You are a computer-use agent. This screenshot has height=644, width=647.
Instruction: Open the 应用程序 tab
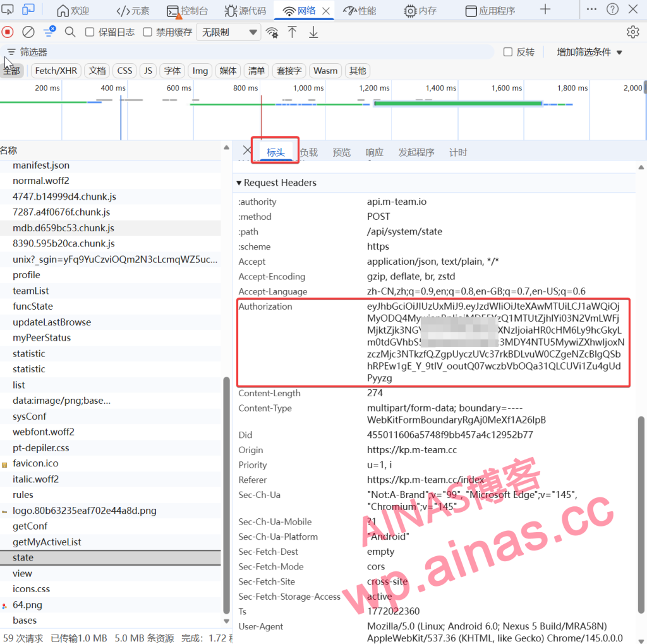coord(490,11)
